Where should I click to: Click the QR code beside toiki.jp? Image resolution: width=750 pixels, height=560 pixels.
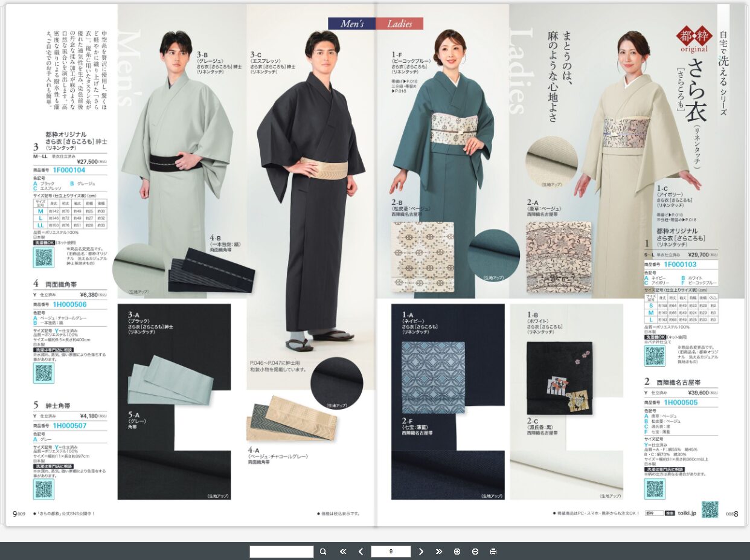coord(710,509)
